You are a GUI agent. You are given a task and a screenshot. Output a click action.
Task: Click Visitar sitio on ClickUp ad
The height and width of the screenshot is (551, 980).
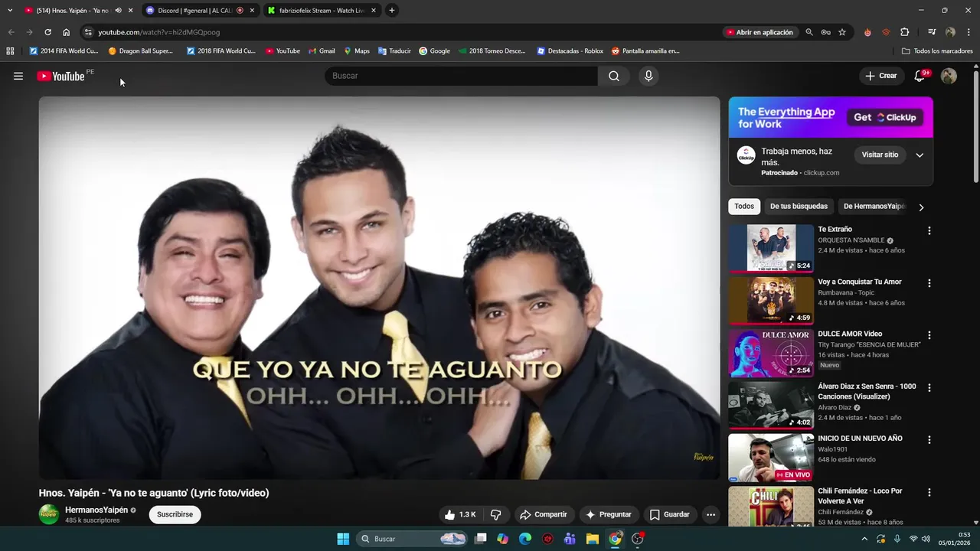(x=880, y=155)
